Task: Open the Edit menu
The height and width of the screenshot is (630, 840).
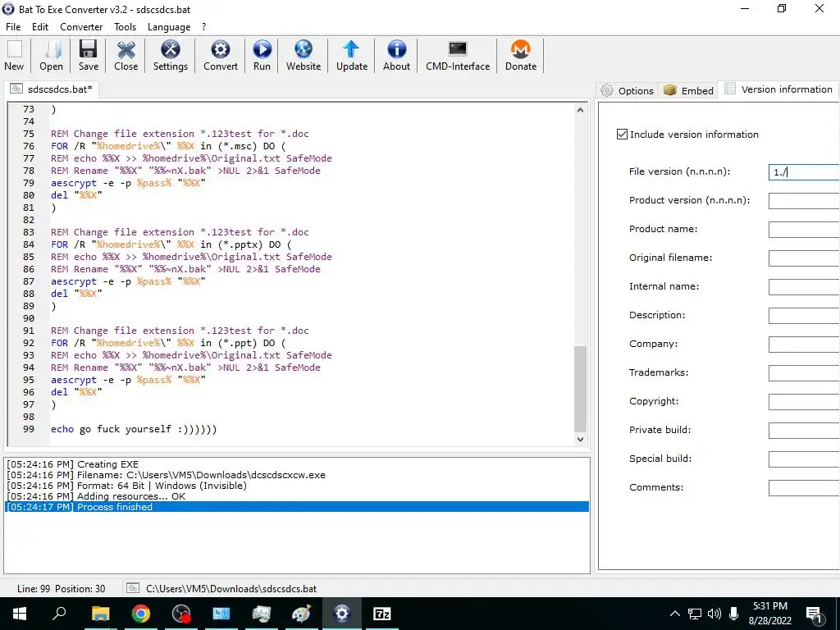Action: (39, 27)
